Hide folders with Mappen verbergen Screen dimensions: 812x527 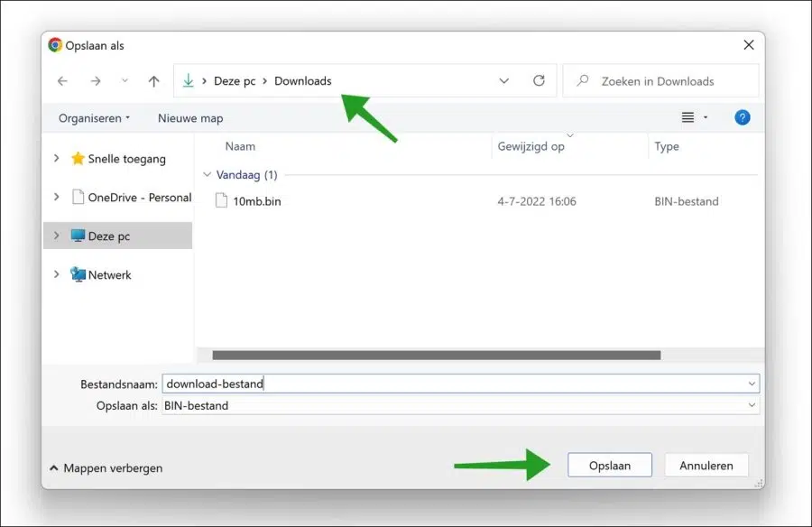(106, 468)
